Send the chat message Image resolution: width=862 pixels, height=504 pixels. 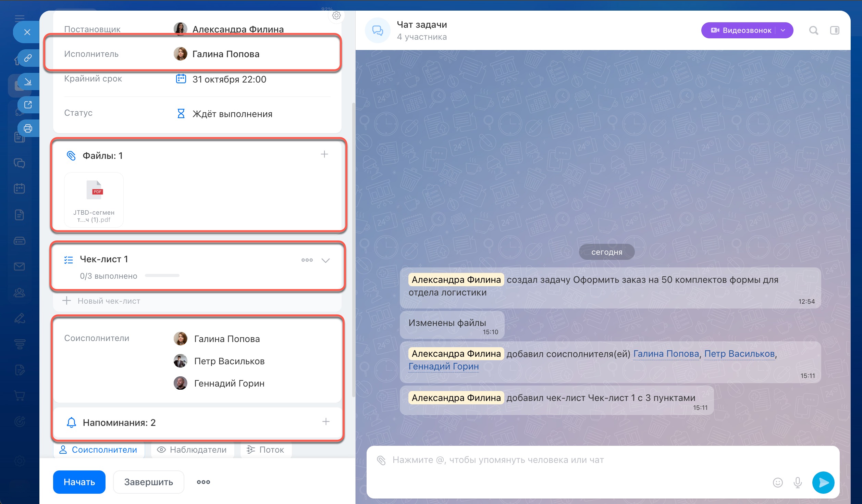(823, 482)
